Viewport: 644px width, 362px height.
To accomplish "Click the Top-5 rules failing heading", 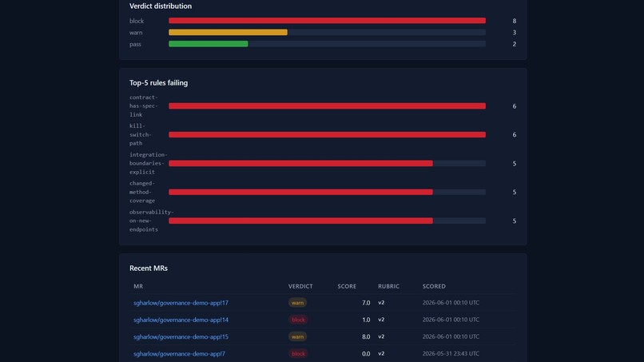I will tap(158, 83).
